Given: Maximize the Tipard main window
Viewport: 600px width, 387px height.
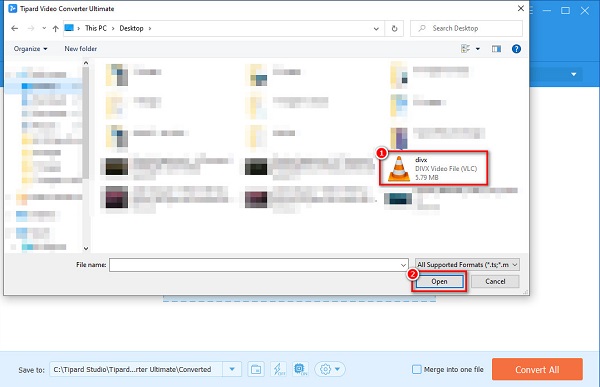Looking at the screenshot, I should [x=566, y=11].
